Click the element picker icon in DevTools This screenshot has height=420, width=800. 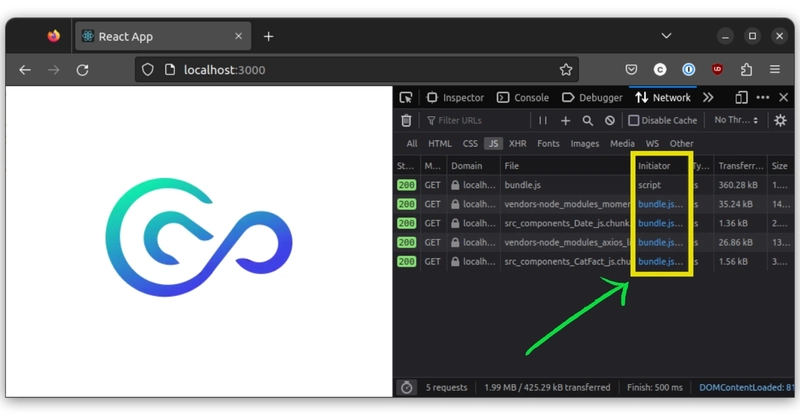click(x=406, y=98)
